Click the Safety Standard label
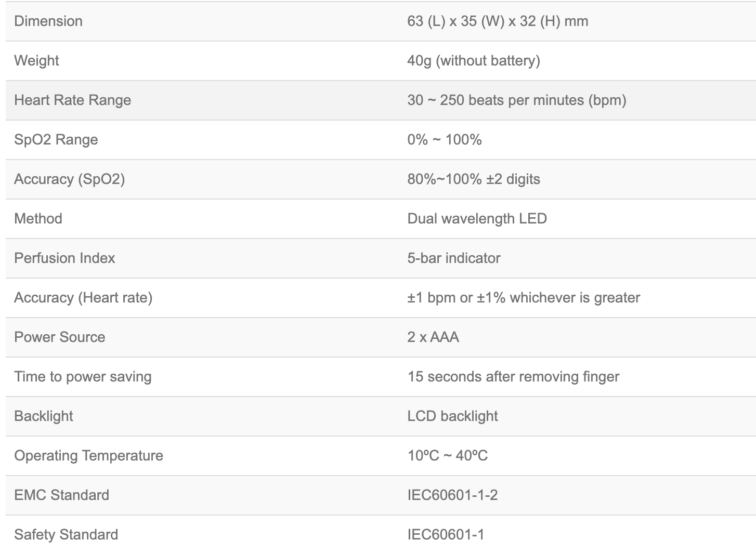The height and width of the screenshot is (553, 756). tap(66, 535)
